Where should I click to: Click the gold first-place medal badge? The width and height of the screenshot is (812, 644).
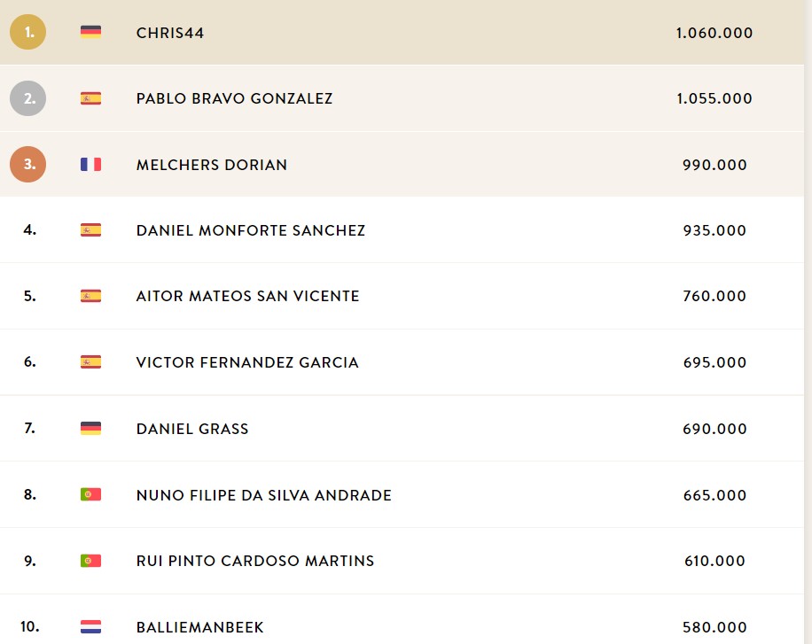click(x=28, y=32)
